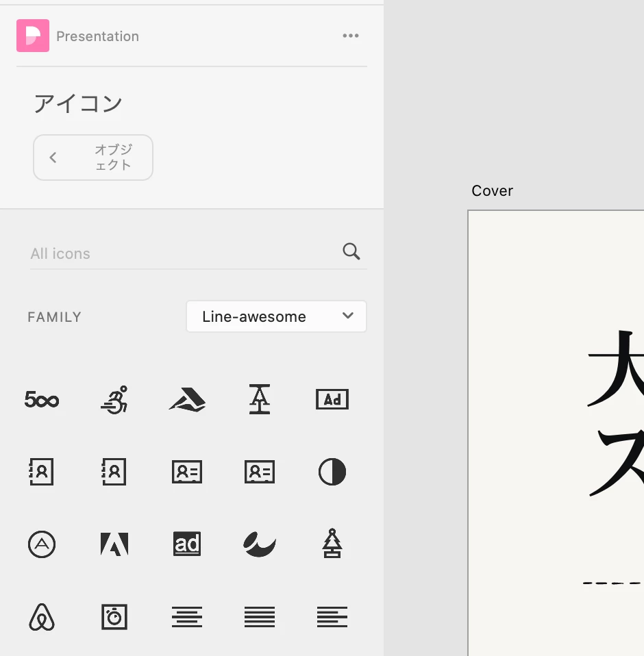The height and width of the screenshot is (656, 644).
Task: Choose the align justify icon
Action: pyautogui.click(x=260, y=617)
